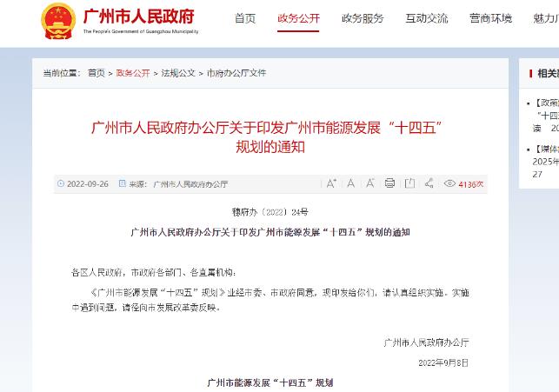Image resolution: width=559 pixels, height=392 pixels.
Task: Click the bookmark/save page icon
Action: [x=409, y=183]
